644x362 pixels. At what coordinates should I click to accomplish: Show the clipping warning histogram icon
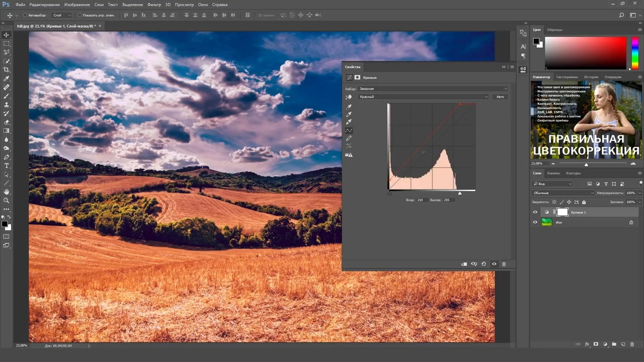point(348,155)
